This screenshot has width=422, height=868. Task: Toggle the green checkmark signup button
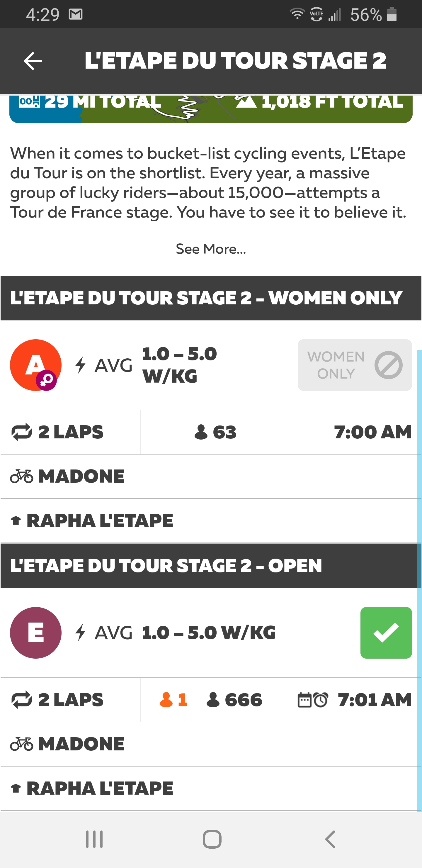(x=386, y=633)
